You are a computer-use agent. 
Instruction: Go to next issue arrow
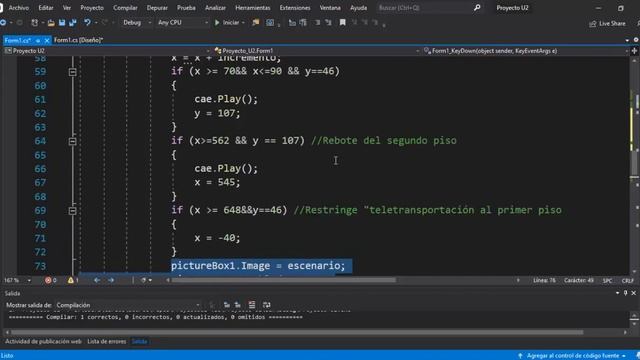[111, 280]
